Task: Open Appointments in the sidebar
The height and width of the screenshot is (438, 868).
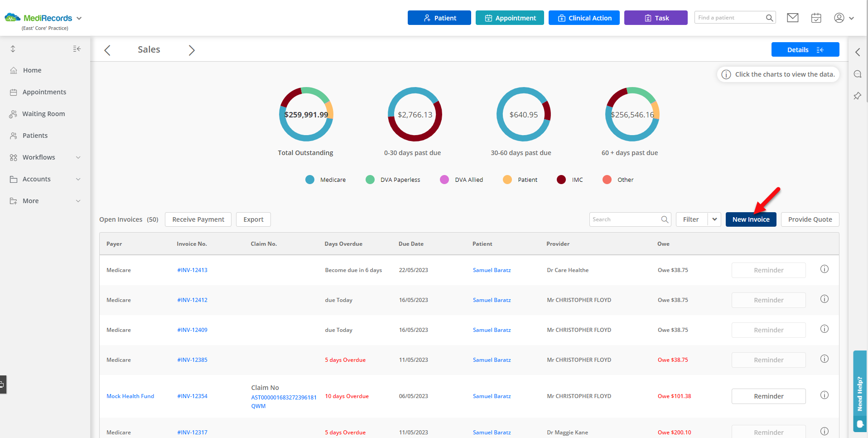Action: [44, 92]
